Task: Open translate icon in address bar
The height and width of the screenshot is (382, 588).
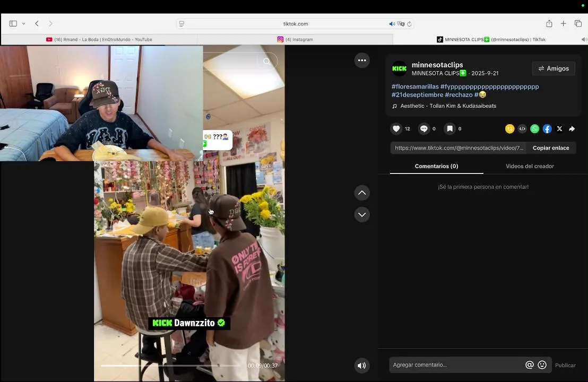Action: [401, 24]
